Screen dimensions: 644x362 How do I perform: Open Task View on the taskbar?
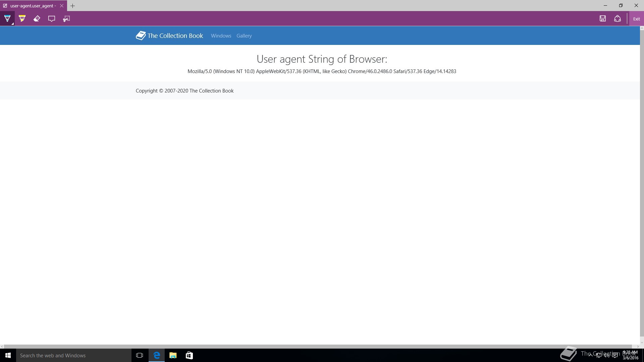(x=140, y=355)
